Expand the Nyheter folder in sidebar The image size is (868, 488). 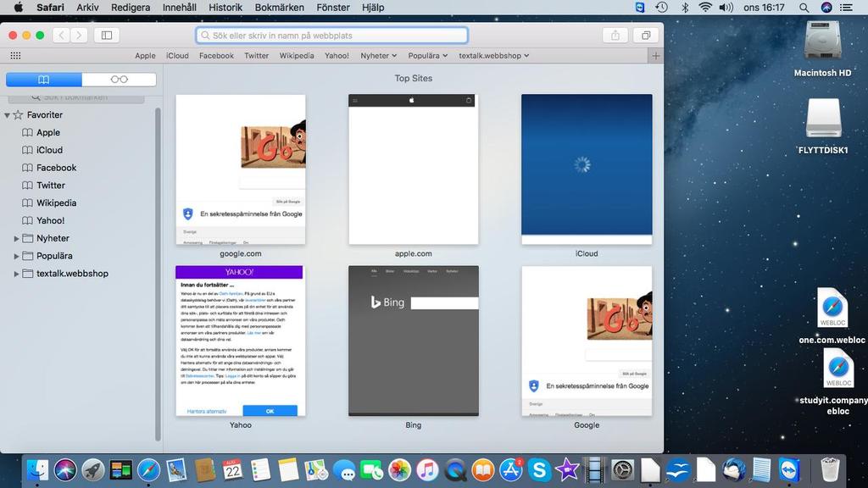(x=16, y=238)
